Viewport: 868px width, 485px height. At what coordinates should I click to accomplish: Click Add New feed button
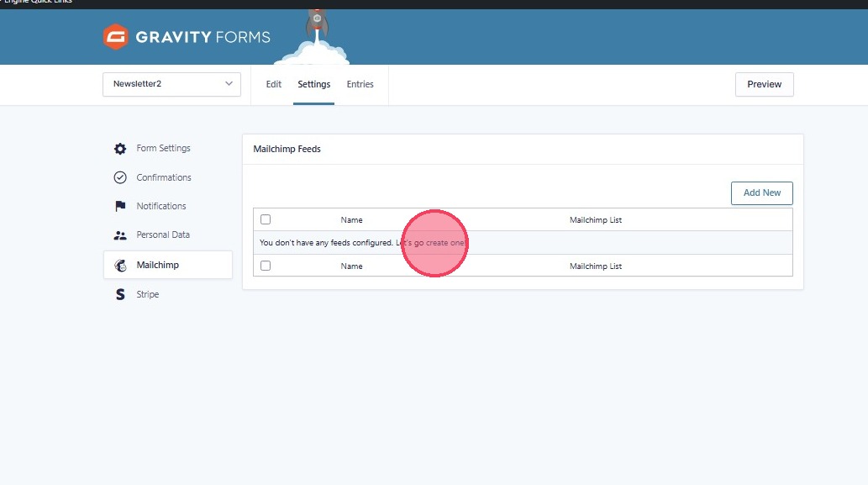tap(762, 192)
